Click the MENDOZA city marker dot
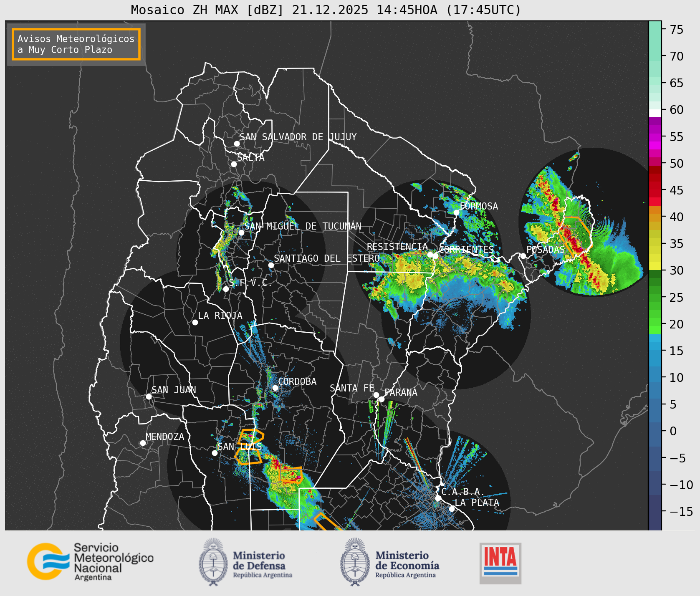The height and width of the screenshot is (596, 700). (x=143, y=443)
